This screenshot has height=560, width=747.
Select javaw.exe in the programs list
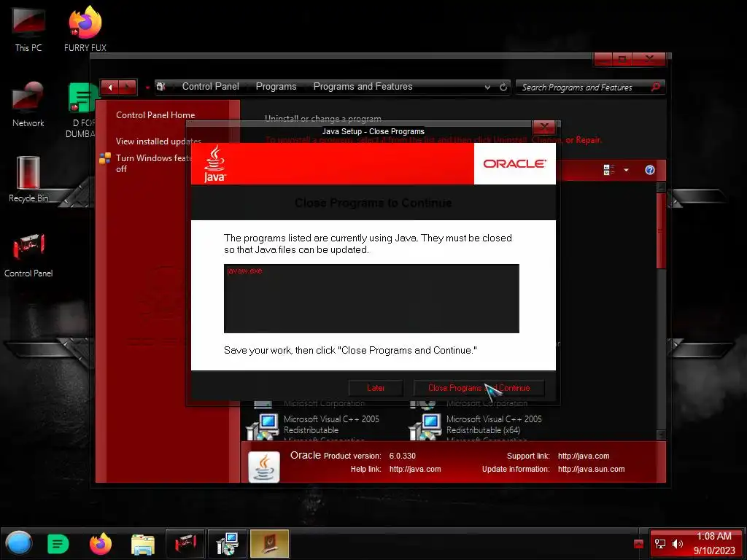coord(244,271)
